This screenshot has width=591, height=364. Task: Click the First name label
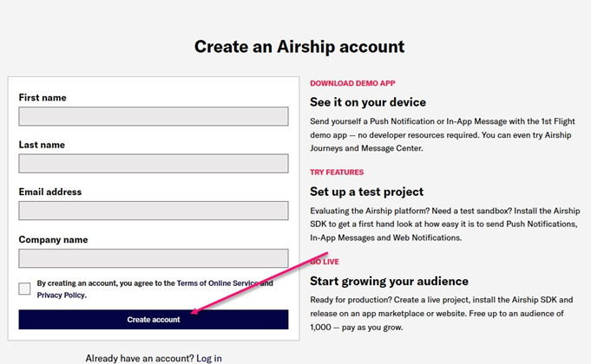click(x=43, y=98)
